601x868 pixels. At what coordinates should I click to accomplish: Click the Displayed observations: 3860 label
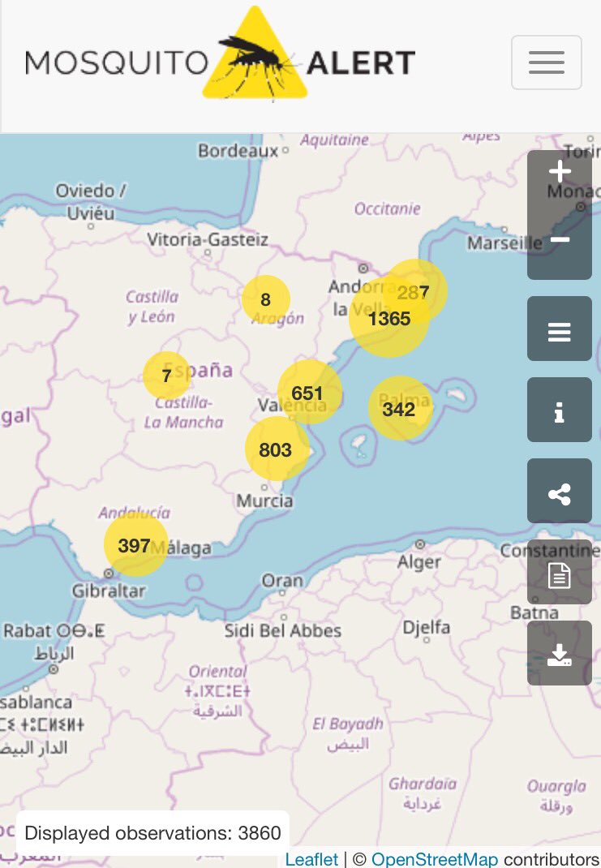point(152,832)
